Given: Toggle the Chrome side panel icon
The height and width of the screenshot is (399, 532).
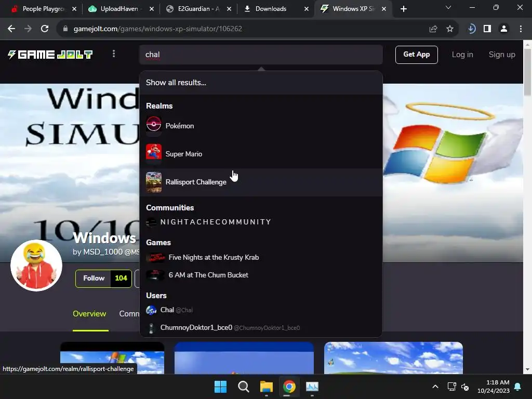Looking at the screenshot, I should coord(487,29).
